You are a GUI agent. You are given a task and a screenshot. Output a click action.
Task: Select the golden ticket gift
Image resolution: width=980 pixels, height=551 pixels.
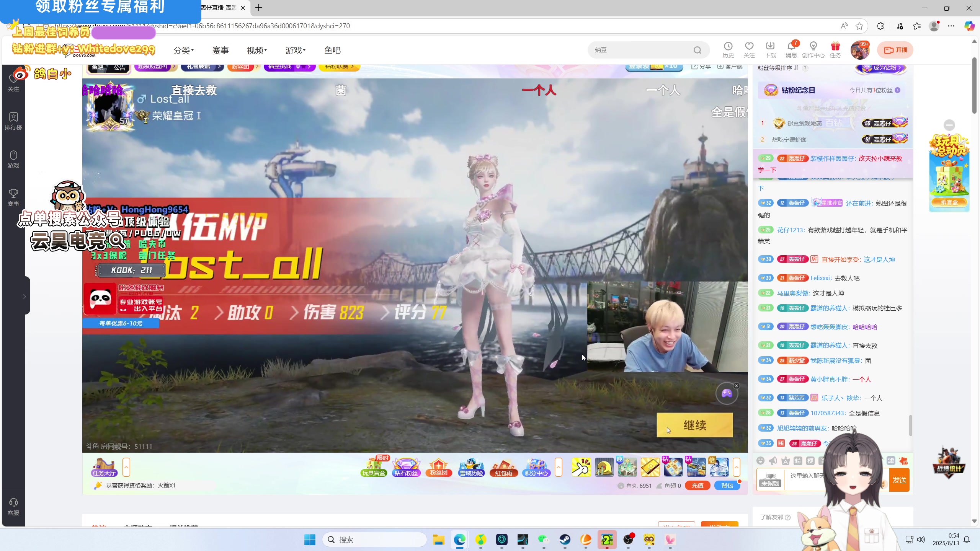click(x=650, y=467)
